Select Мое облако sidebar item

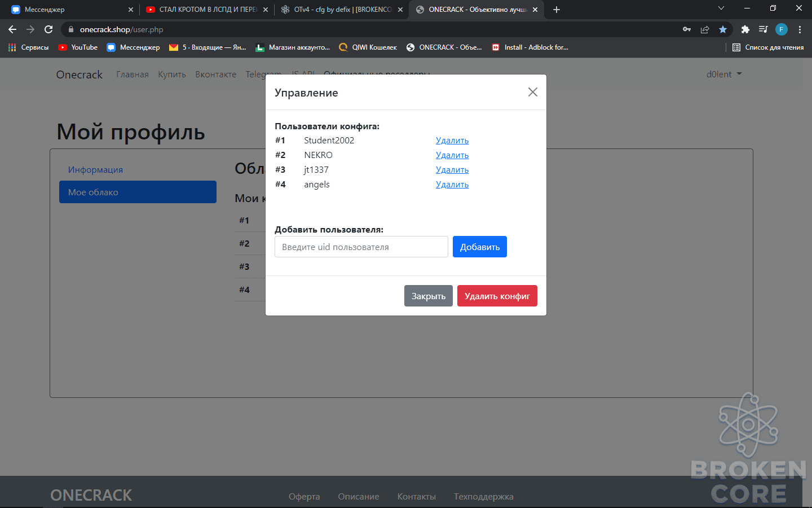138,192
